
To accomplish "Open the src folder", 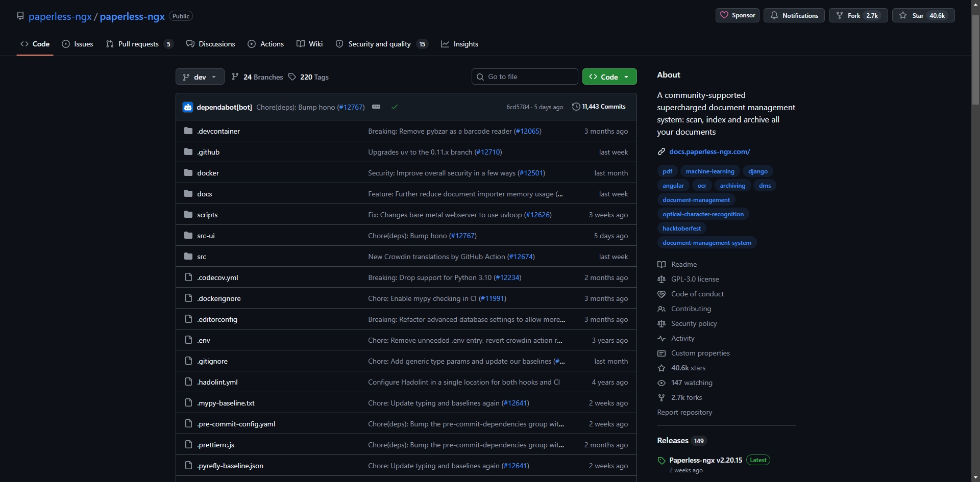I will pos(202,257).
